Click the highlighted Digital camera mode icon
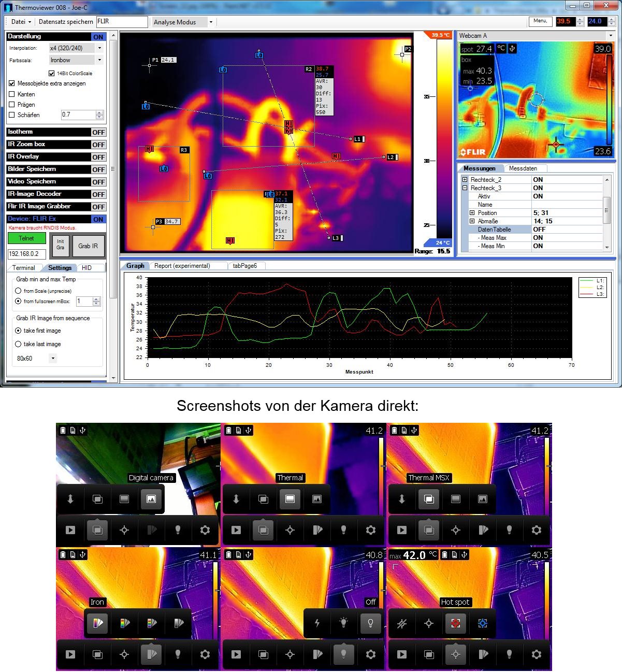The height and width of the screenshot is (672, 622). [151, 499]
